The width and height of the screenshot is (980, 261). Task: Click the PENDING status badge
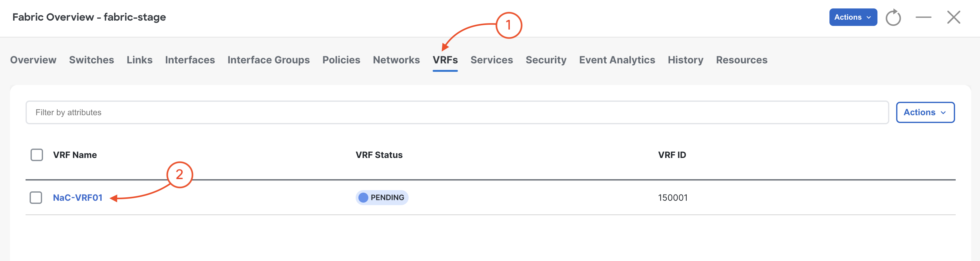382,197
